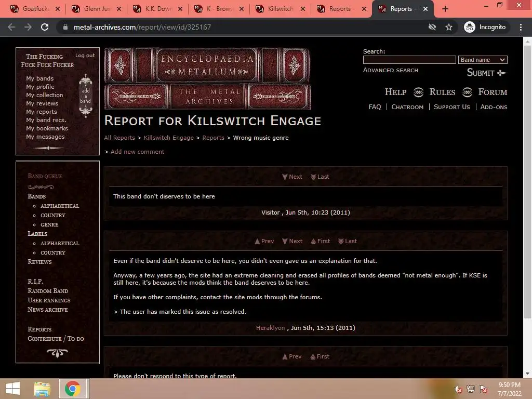532x399 pixels.
Task: Click First arrow in the bottom comment
Action: [320, 356]
